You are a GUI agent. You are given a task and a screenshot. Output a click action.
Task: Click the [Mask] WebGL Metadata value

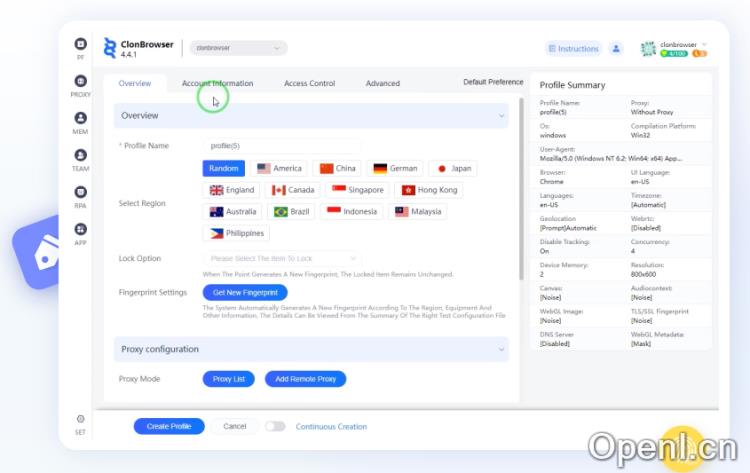640,344
